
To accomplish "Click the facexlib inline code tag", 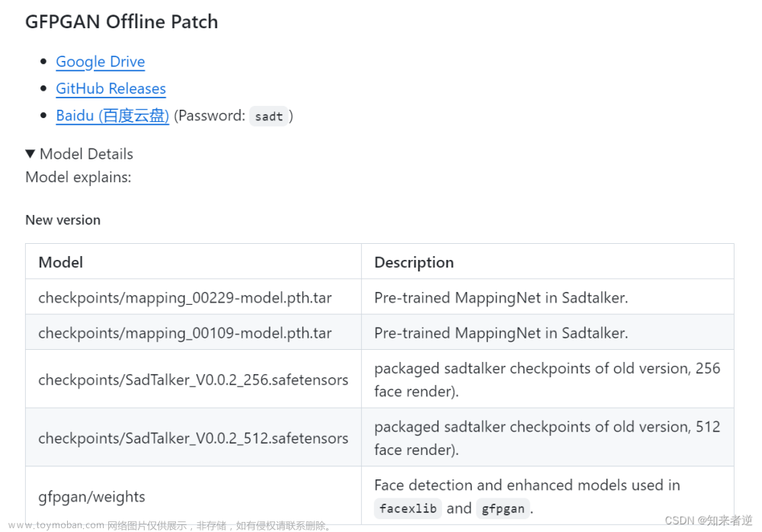I will coord(408,508).
